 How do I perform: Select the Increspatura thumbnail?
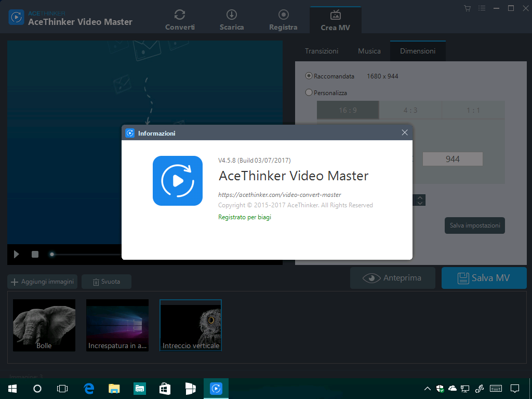pyautogui.click(x=117, y=325)
